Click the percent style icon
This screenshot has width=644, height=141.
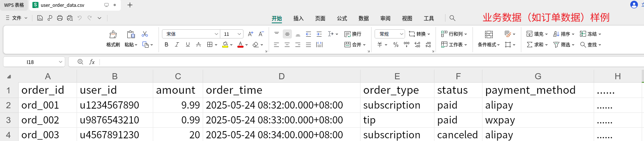[396, 45]
